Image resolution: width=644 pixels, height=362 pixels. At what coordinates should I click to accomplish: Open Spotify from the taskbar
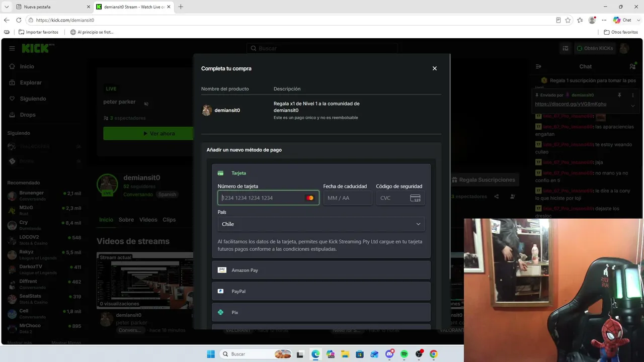click(404, 354)
